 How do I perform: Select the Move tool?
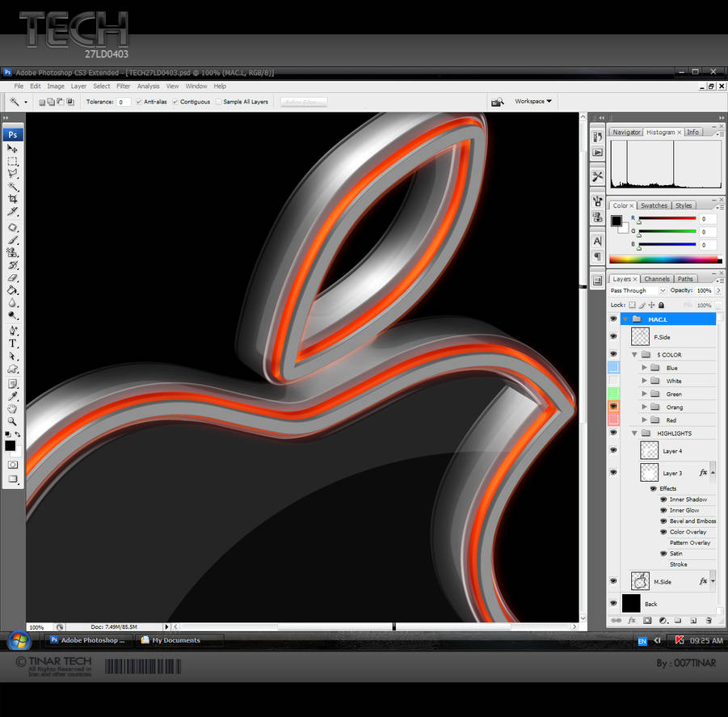(13, 149)
